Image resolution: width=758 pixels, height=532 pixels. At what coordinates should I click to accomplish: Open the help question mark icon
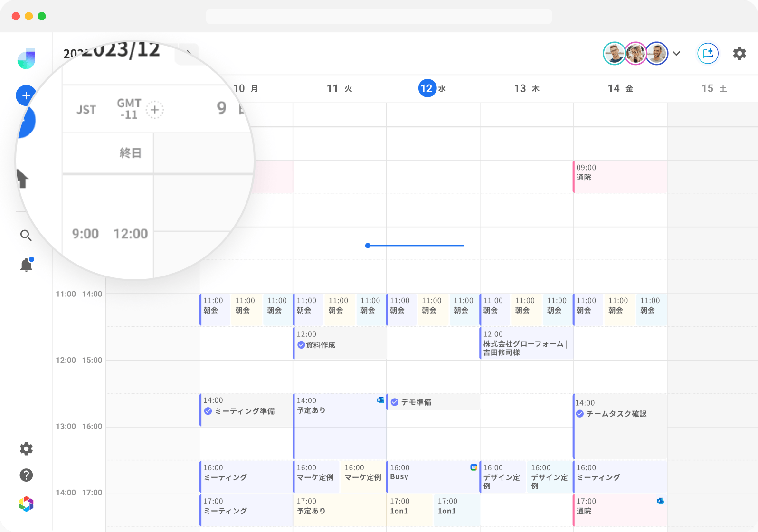click(x=26, y=475)
